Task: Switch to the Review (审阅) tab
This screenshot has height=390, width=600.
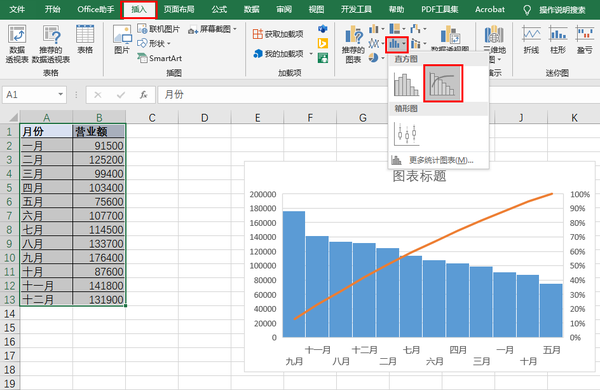Action: tap(284, 9)
